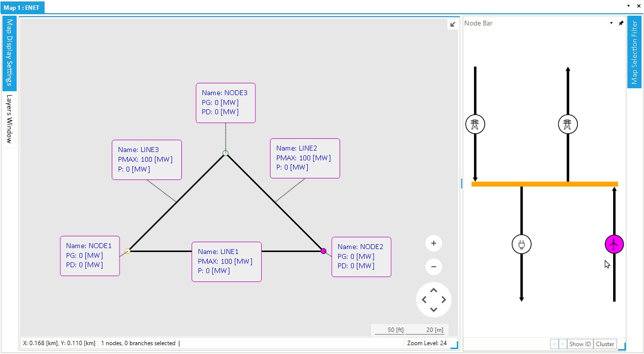Zoom in with the plus button
This screenshot has height=354, width=644.
point(434,243)
